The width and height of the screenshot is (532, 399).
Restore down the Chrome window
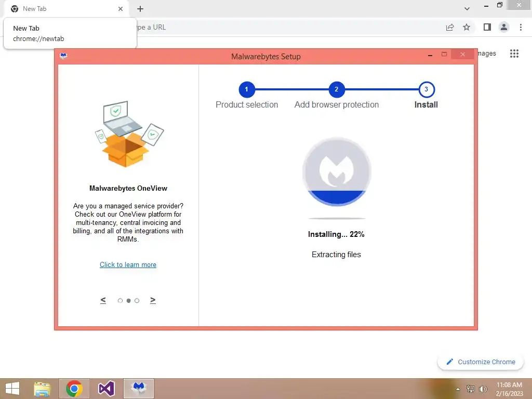pyautogui.click(x=499, y=5)
